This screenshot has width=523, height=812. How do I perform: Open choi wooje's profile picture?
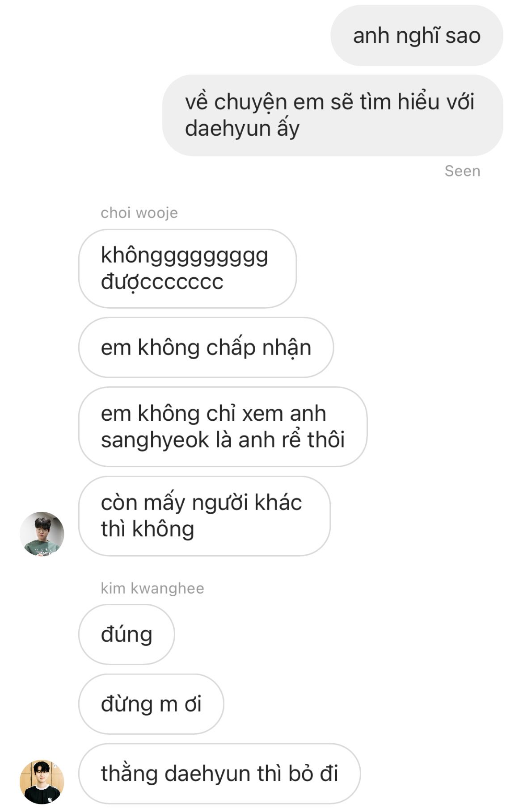coord(42,534)
